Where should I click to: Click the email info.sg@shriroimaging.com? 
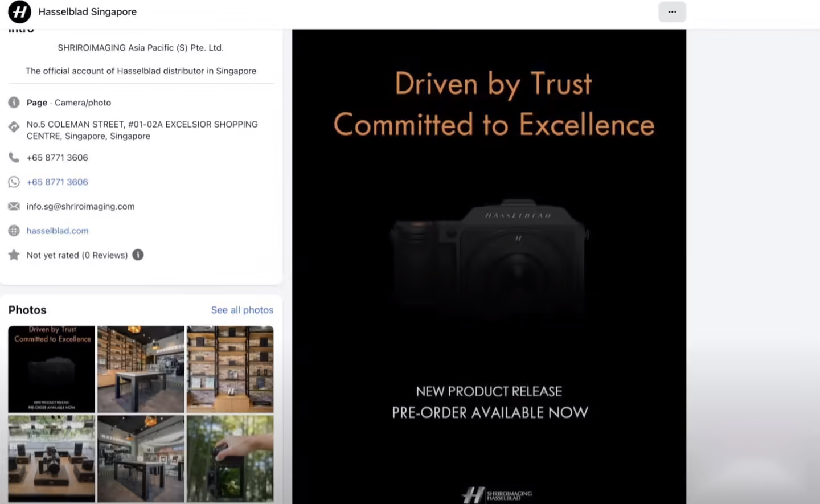81,206
